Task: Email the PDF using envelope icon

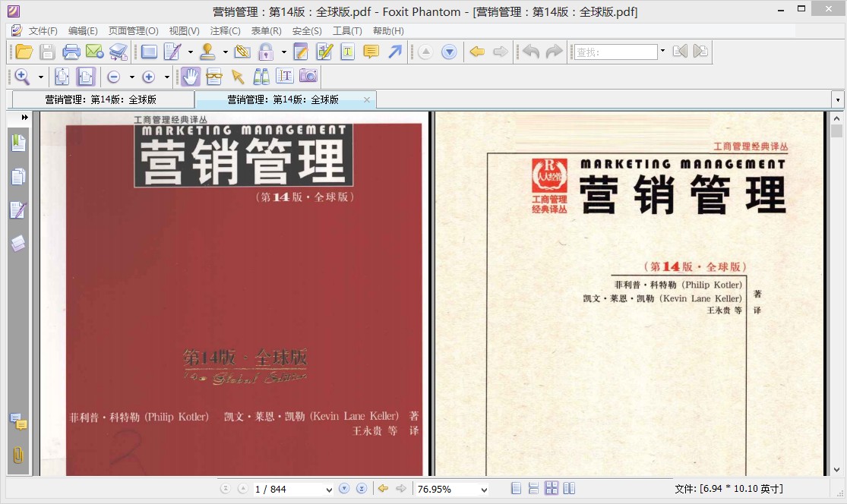Action: [x=94, y=52]
